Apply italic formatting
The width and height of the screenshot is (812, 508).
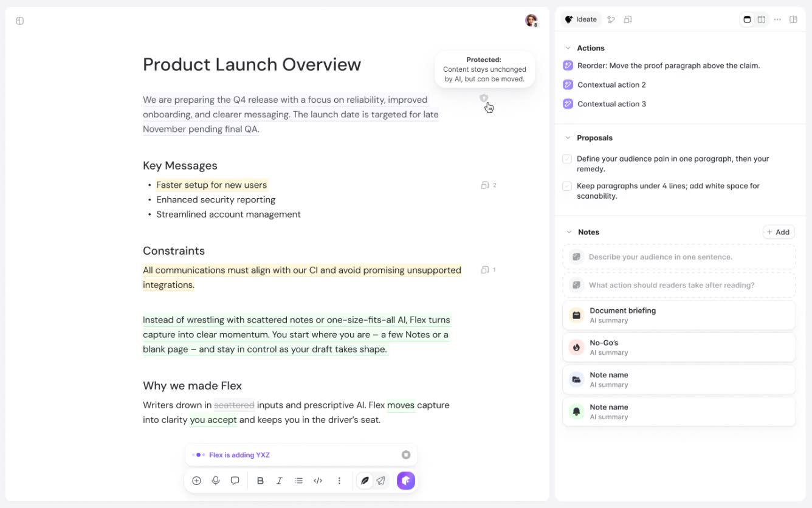tap(280, 481)
